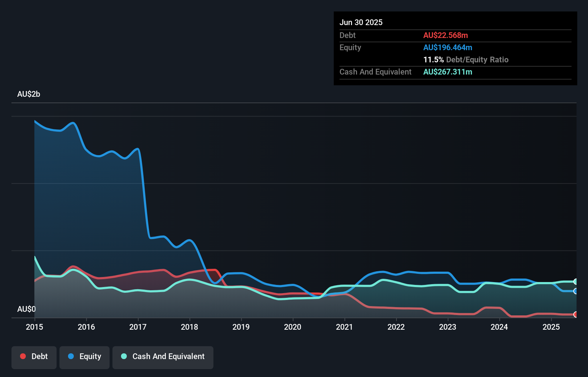Select the AU$22.568m Debt value in tooltip

446,35
